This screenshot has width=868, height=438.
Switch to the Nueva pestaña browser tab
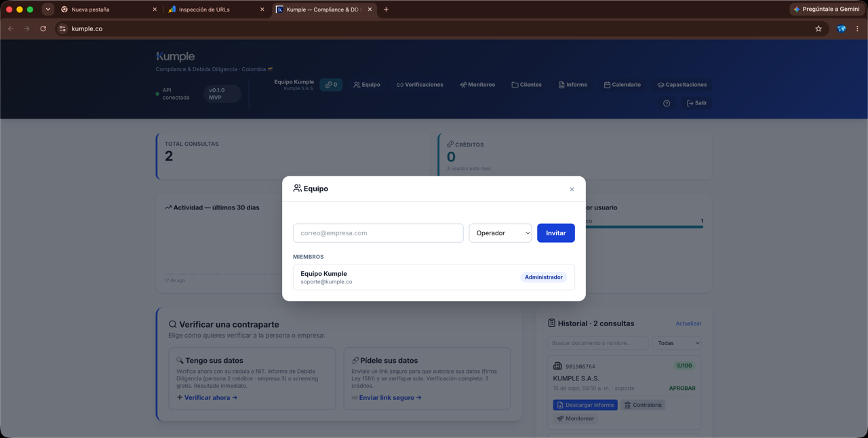(x=108, y=9)
